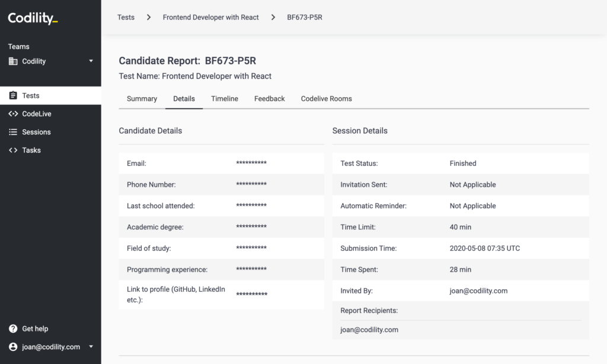Click the report recipient joan@codility.com
Image resolution: width=607 pixels, height=364 pixels.
(x=369, y=330)
